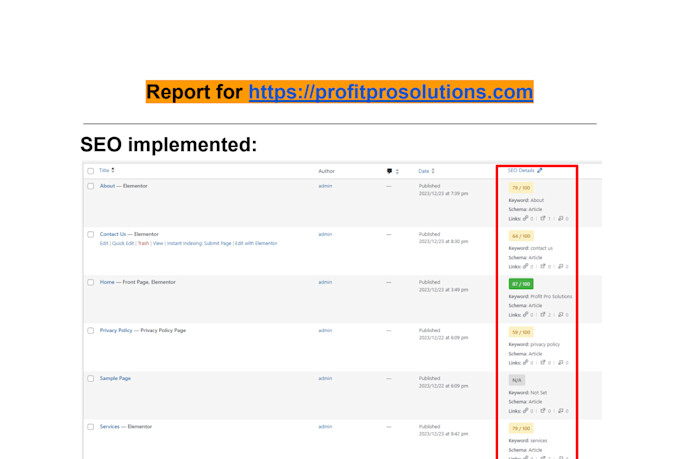680x459 pixels.
Task: Click external links icon in Contact Us row
Action: [543, 266]
